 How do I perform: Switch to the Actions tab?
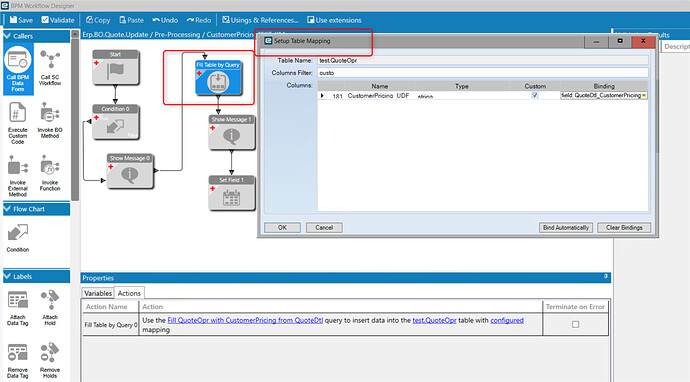[129, 293]
